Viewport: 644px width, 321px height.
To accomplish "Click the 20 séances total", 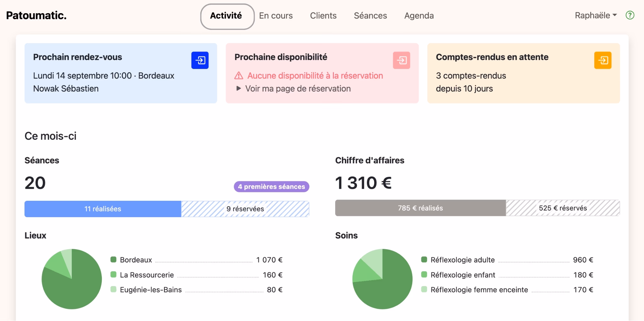I will click(35, 183).
